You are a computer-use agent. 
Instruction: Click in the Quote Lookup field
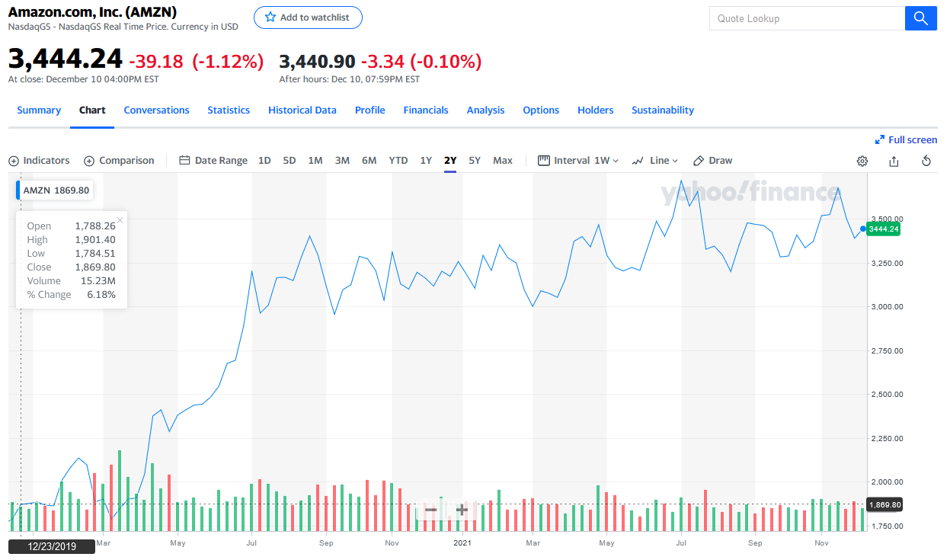point(807,18)
